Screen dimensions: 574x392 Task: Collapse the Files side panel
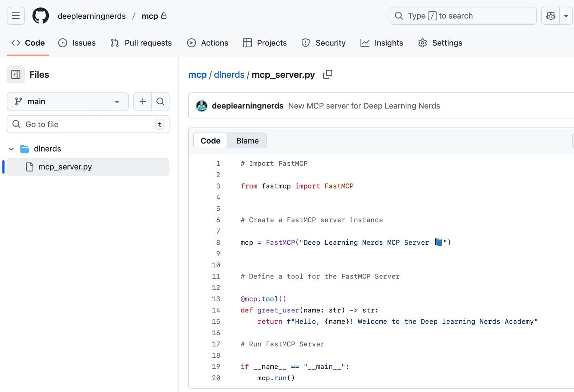pos(16,75)
